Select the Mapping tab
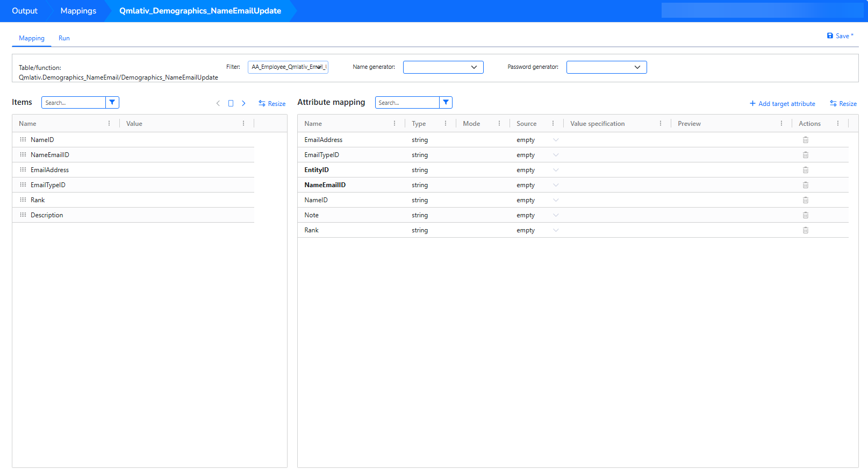Screen dimensions: 868x469 32,38
